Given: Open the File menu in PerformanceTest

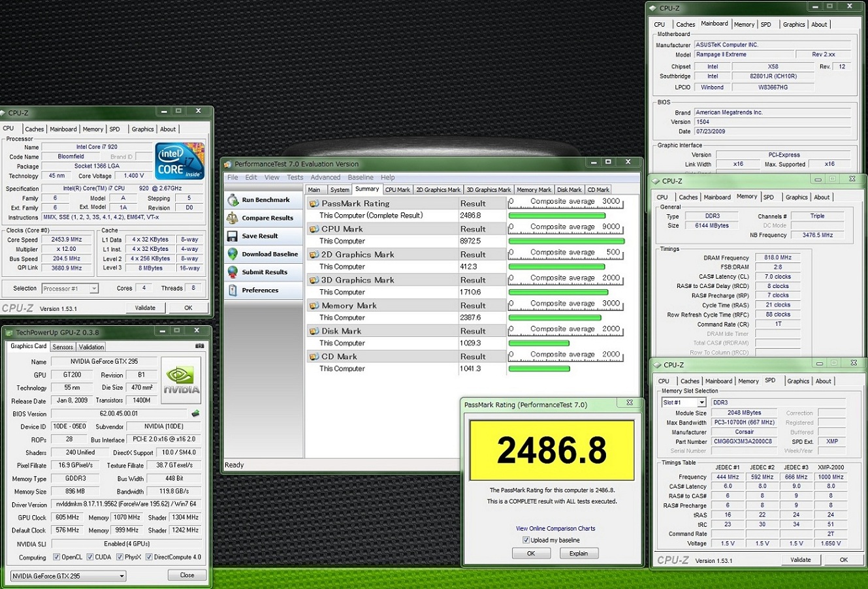Looking at the screenshot, I should click(233, 178).
